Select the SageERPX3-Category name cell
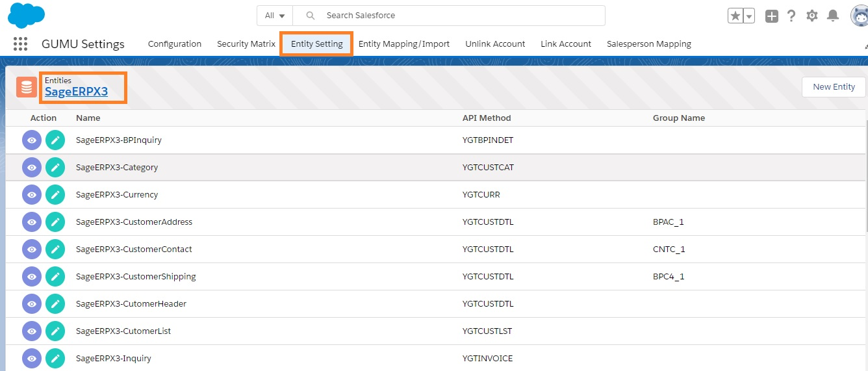The width and height of the screenshot is (868, 371). click(117, 167)
